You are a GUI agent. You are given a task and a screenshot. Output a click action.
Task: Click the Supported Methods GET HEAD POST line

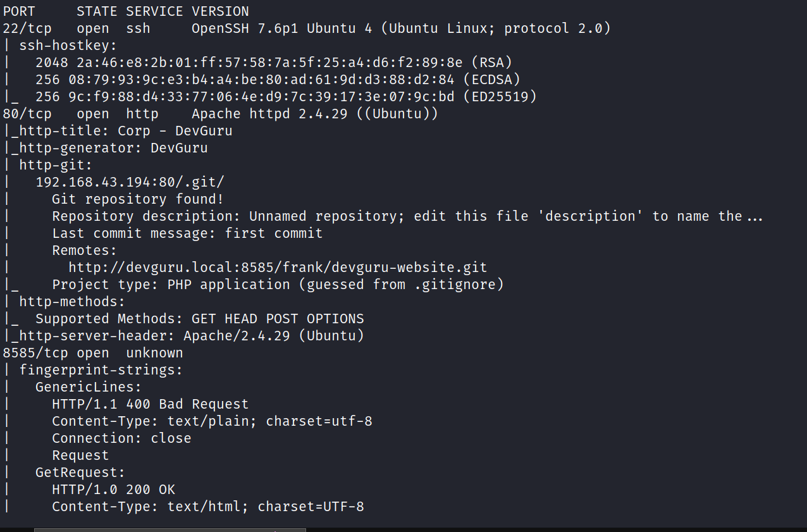coord(199,319)
